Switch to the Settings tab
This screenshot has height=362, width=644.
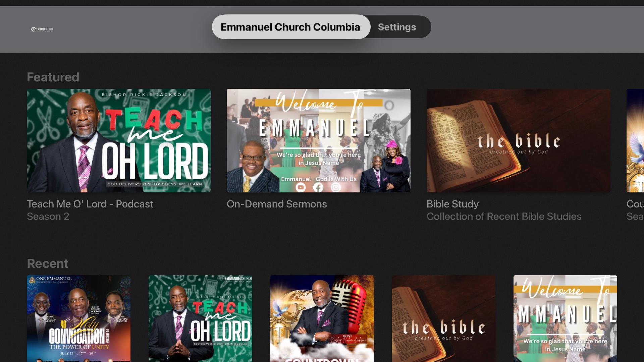click(397, 27)
